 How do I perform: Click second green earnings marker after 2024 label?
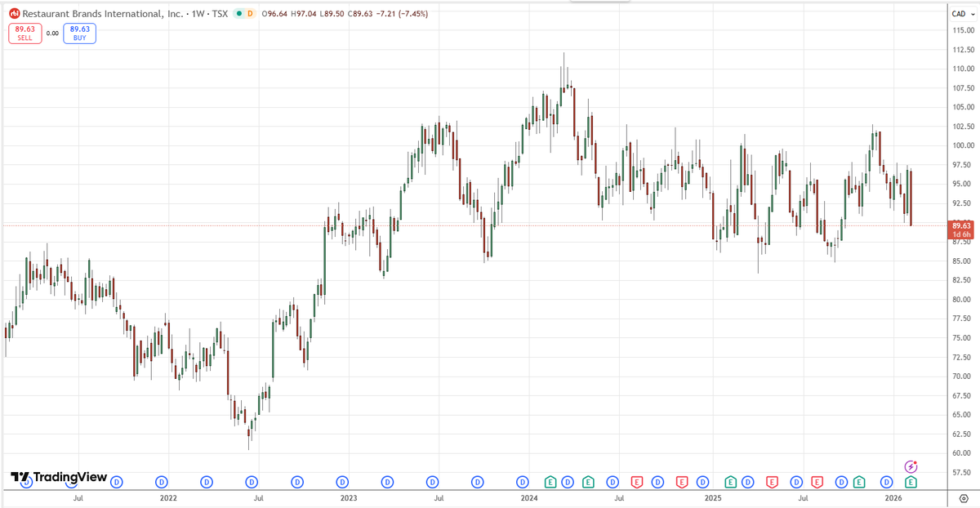click(x=587, y=483)
